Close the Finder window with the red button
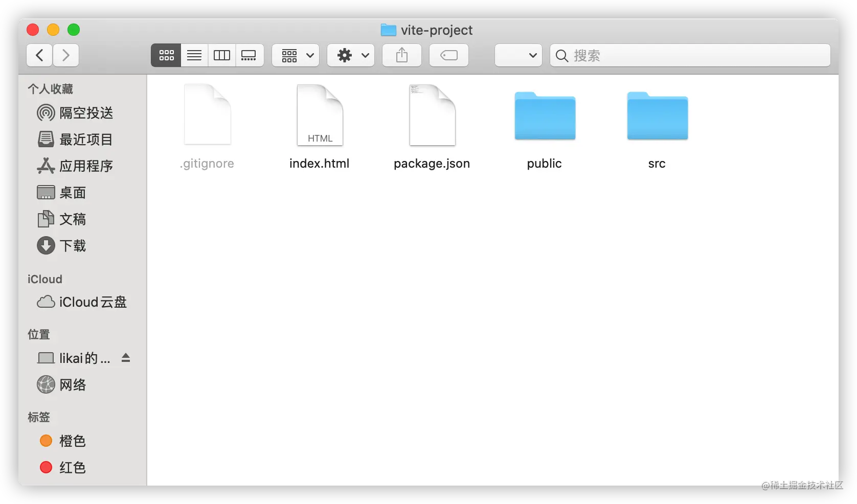The image size is (857, 504). (33, 30)
